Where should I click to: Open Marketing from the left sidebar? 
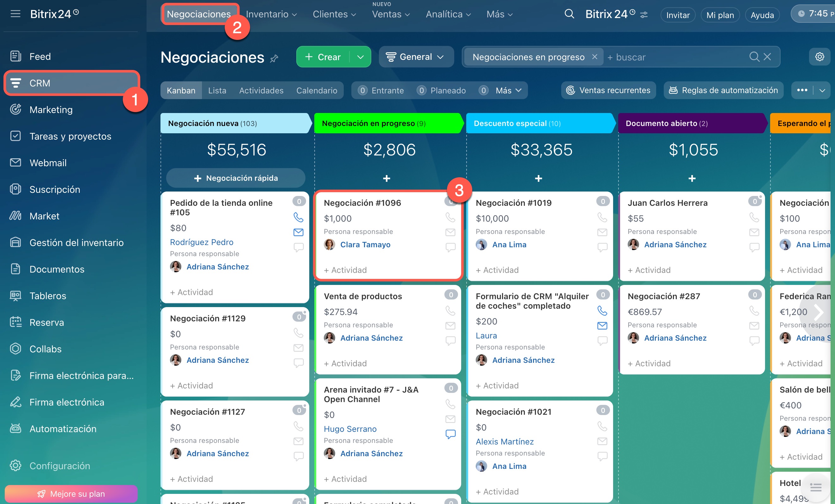pos(51,110)
